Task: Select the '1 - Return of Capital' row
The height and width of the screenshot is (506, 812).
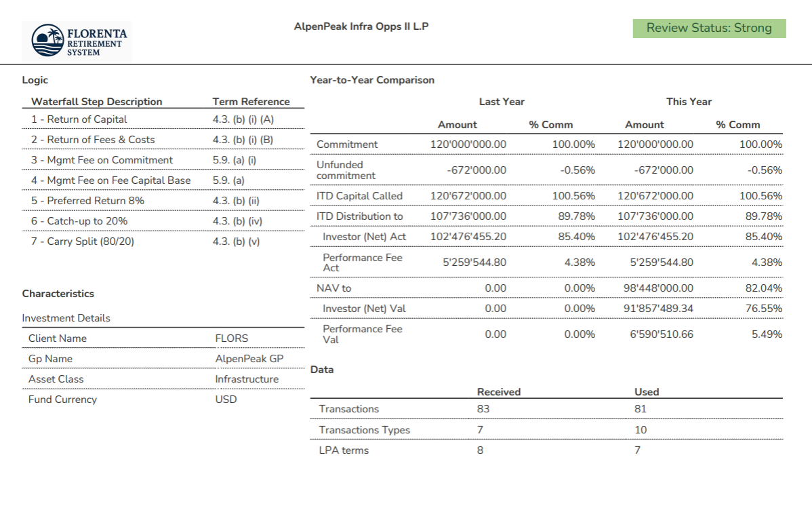Action: (x=163, y=119)
